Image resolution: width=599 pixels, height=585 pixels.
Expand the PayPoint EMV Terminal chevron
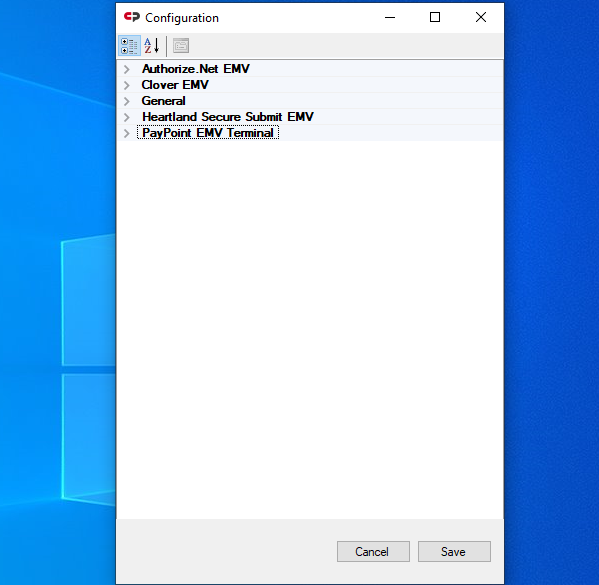coord(127,133)
